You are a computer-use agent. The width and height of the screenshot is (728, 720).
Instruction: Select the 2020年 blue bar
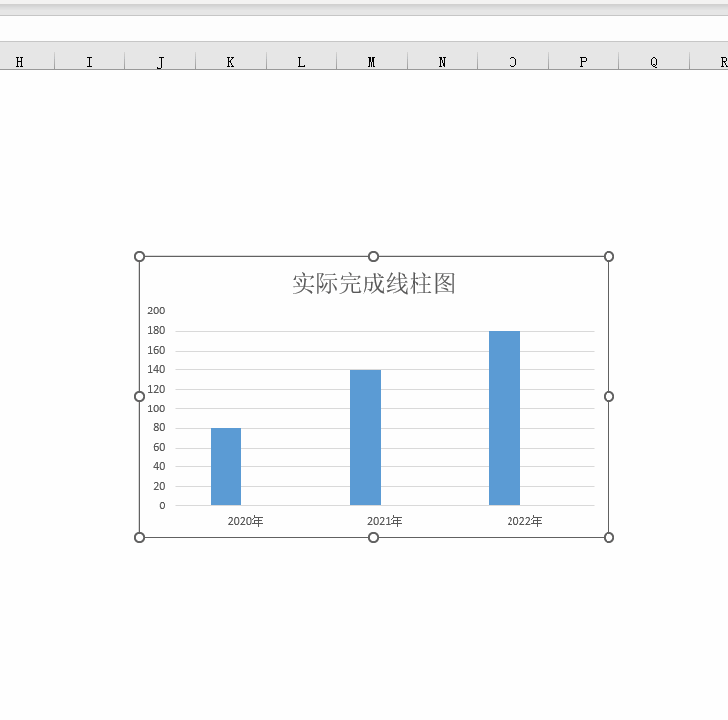225,466
